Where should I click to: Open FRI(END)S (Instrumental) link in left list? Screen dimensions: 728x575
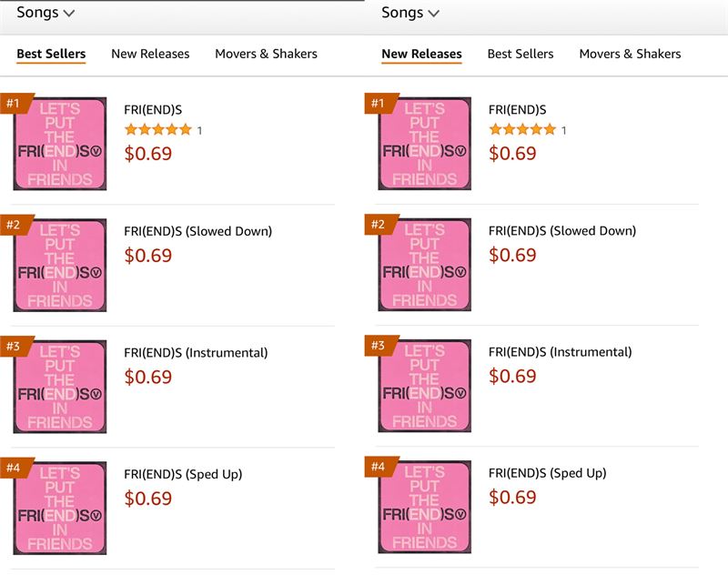(196, 353)
